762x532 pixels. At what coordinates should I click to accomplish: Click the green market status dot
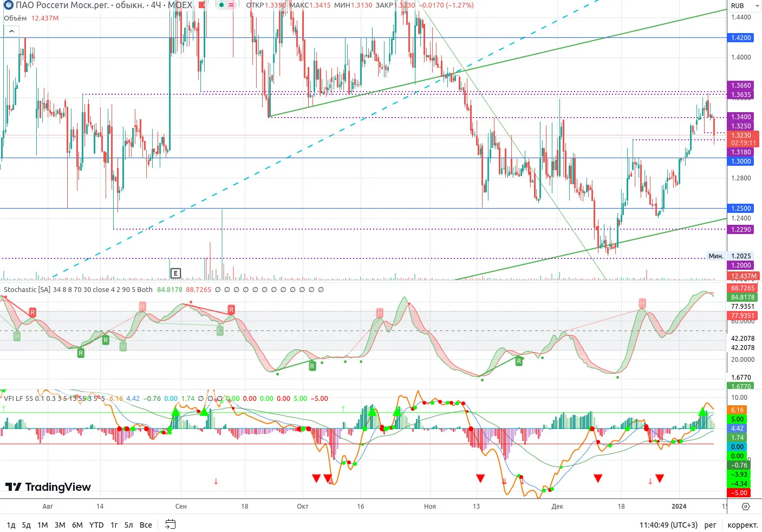coord(222,5)
